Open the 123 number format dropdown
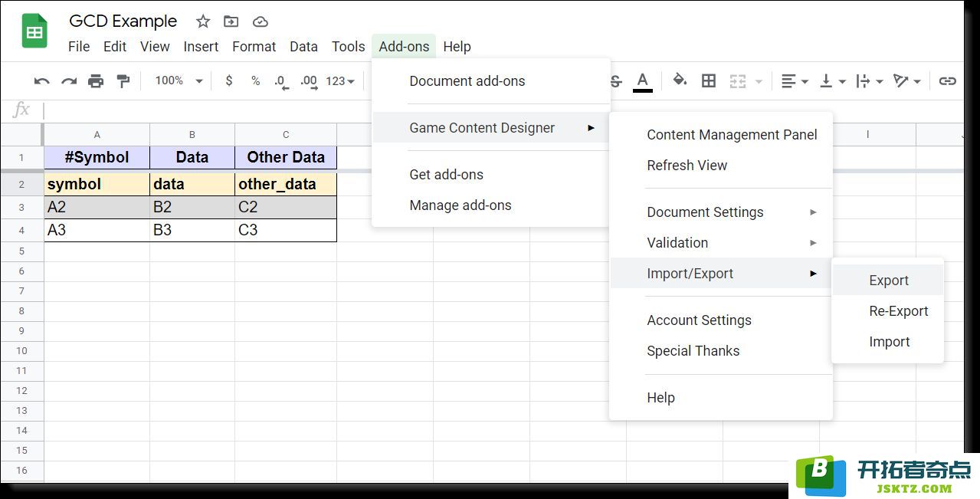This screenshot has height=499, width=980. [x=340, y=80]
